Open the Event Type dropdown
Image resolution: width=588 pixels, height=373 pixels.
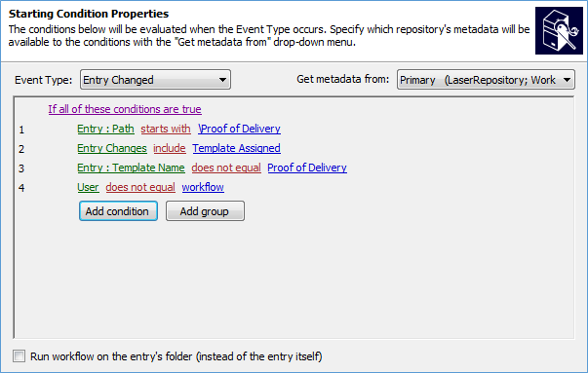(155, 80)
